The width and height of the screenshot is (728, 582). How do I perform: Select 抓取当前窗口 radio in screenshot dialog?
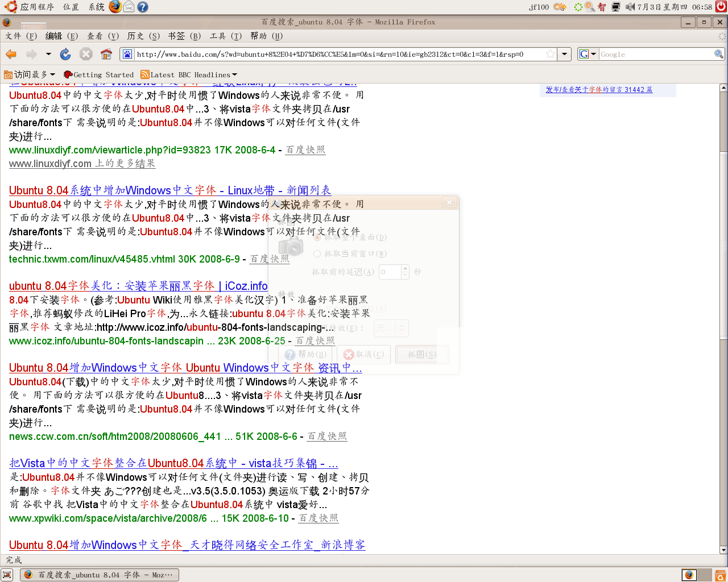coord(317,253)
